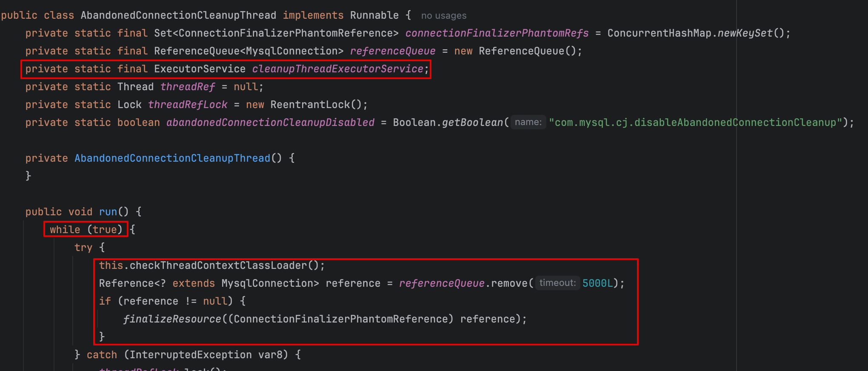Click the private constructor name
868x371 pixels.
point(172,158)
